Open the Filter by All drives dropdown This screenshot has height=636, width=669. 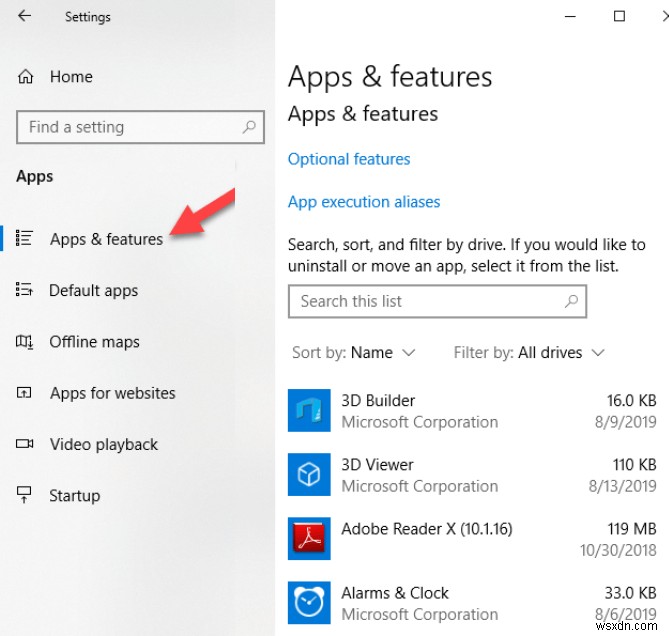[x=529, y=353]
